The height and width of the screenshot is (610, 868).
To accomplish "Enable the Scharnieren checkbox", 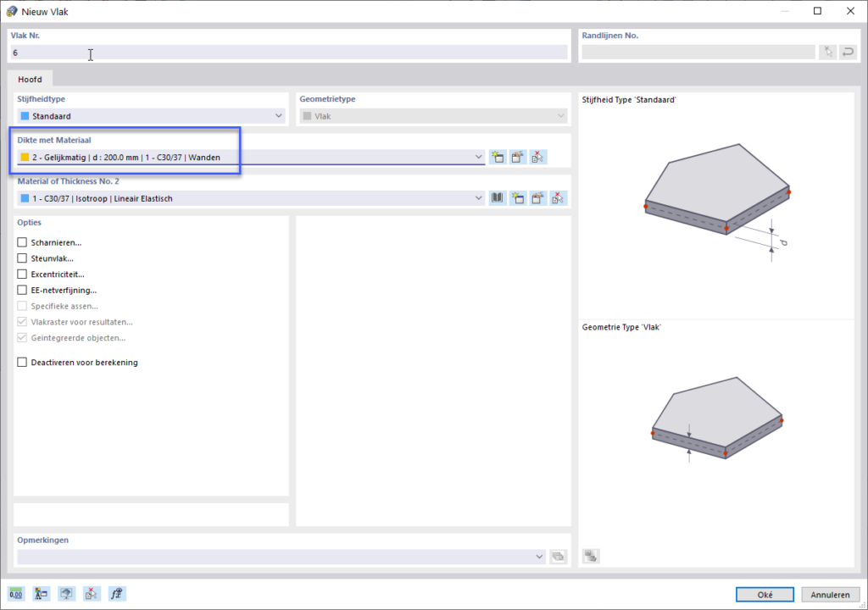I will tap(22, 242).
